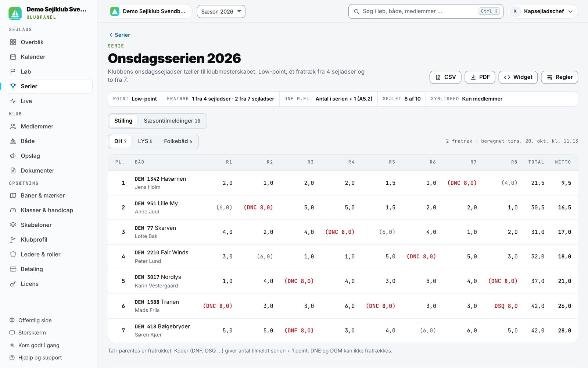Click the Ledere & roller shield icon

click(x=13, y=254)
